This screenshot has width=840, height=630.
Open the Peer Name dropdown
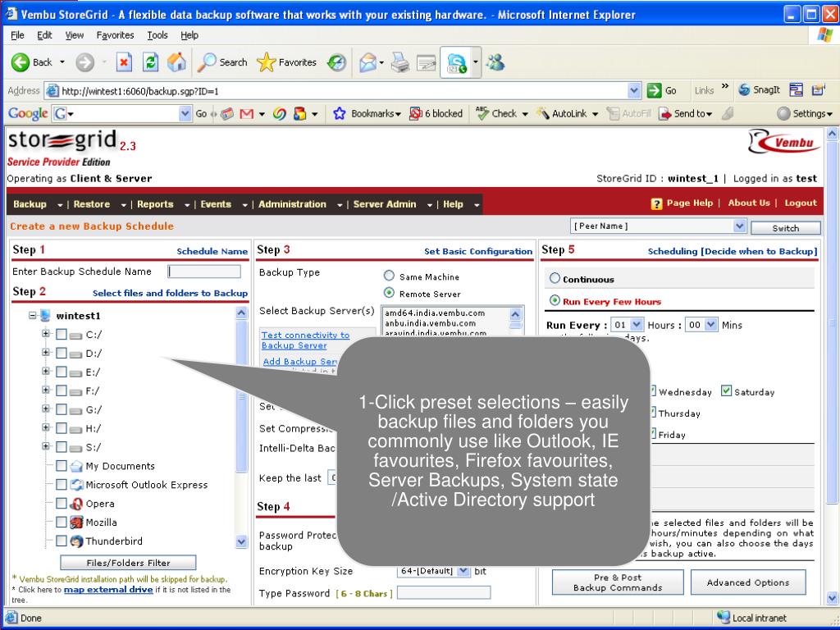739,226
